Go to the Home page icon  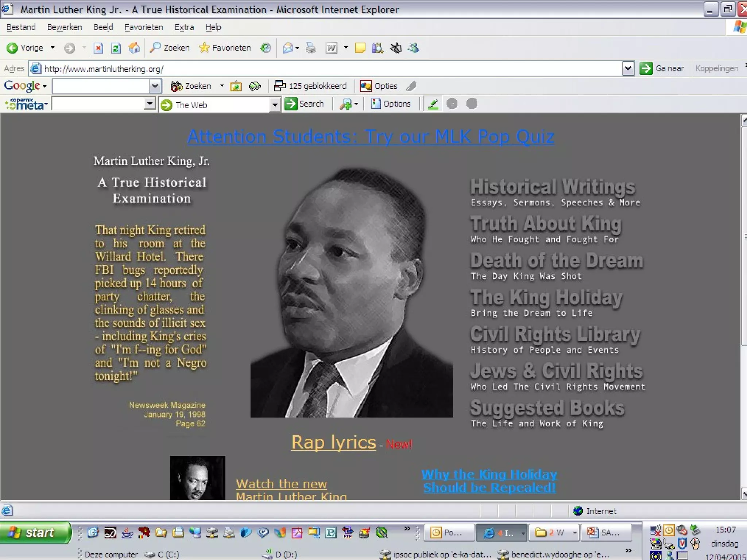(x=134, y=48)
